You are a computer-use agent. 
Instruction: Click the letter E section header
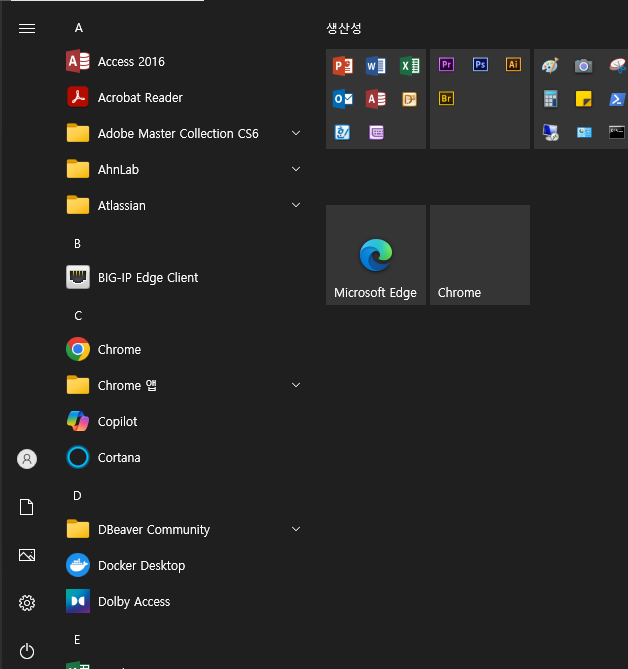click(77, 640)
